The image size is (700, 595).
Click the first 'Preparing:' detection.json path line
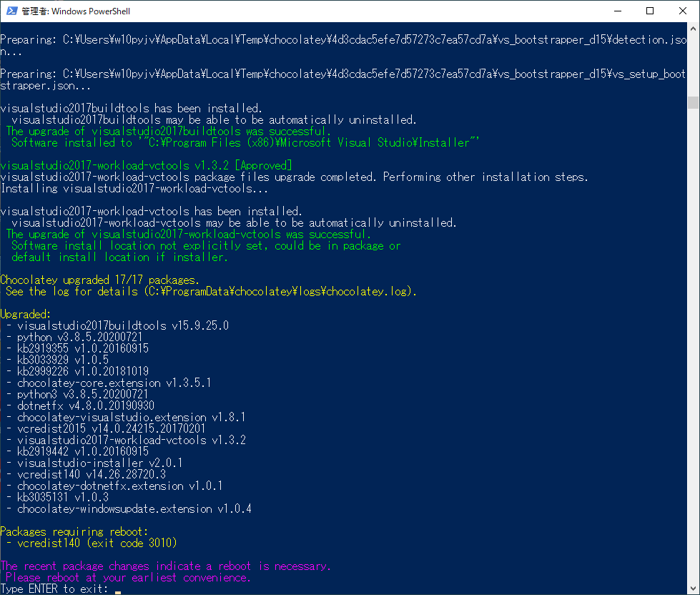click(343, 46)
